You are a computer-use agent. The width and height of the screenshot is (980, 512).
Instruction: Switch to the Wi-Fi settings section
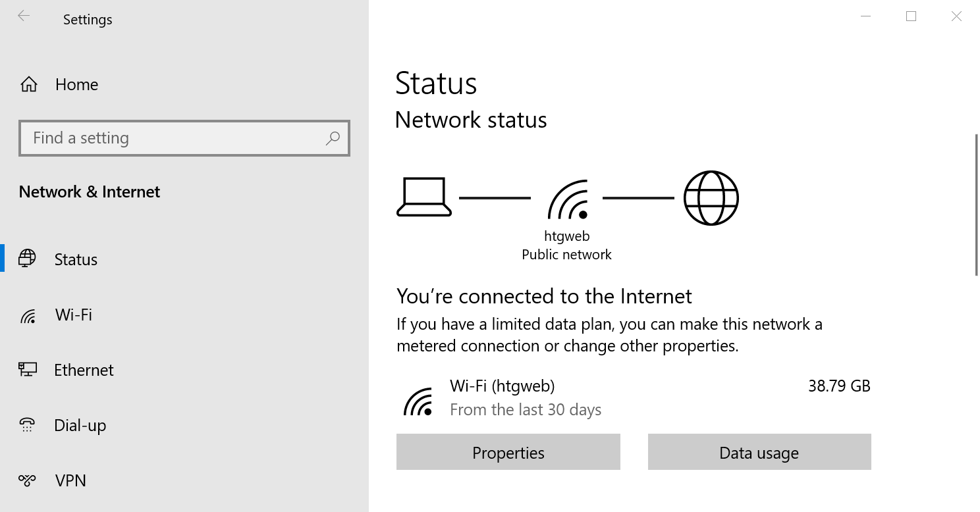pyautogui.click(x=74, y=315)
